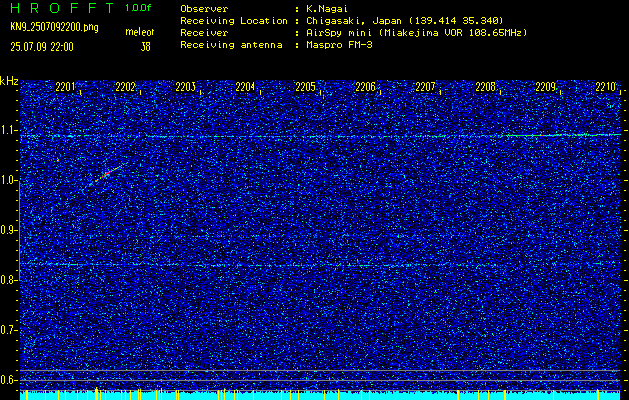
Task: Click the Receiver label
Action: click(x=204, y=33)
